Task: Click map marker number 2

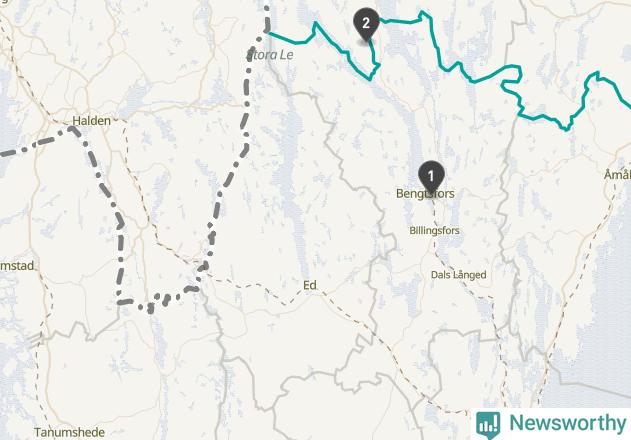Action: pos(366,23)
